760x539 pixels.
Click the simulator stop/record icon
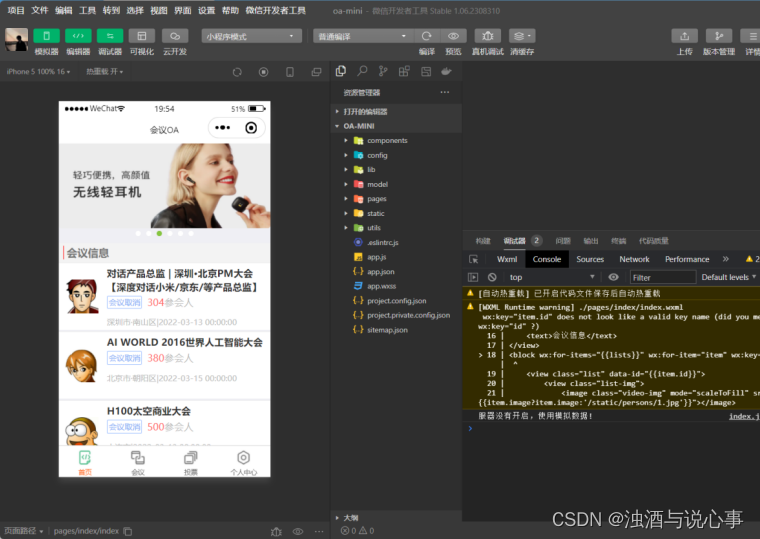coord(263,72)
